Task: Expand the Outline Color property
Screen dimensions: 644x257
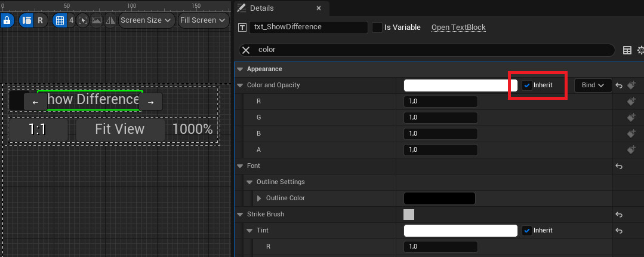Action: (259, 198)
